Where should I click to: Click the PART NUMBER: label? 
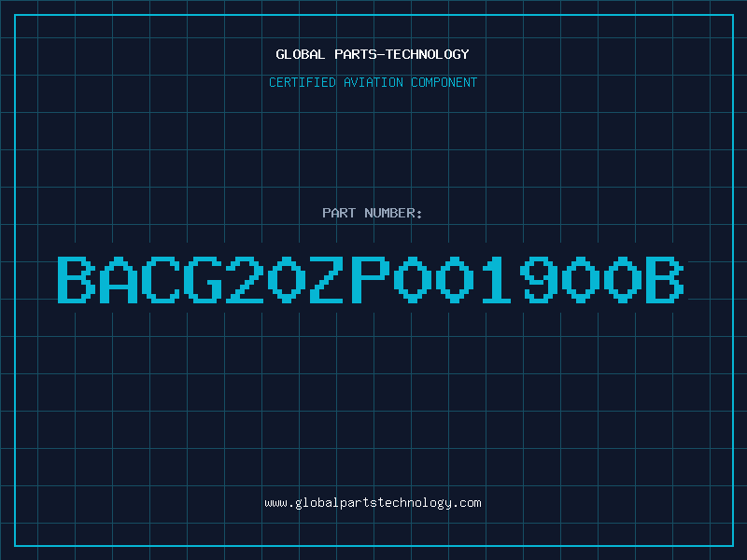coord(372,213)
